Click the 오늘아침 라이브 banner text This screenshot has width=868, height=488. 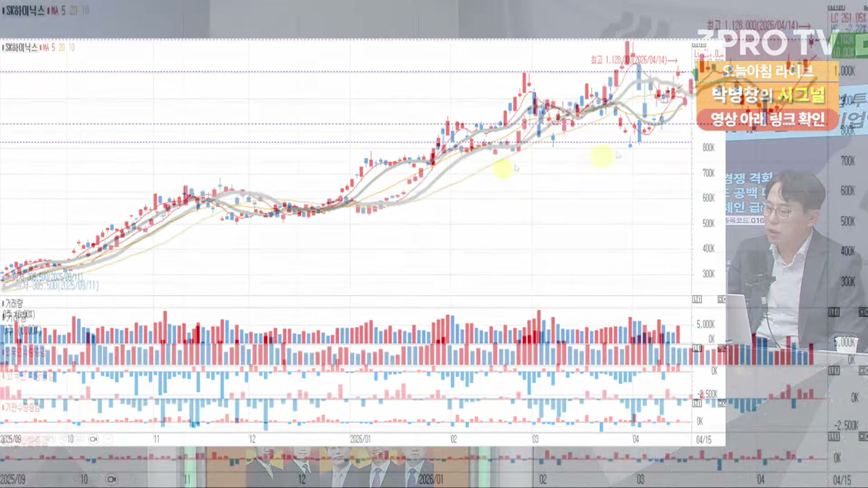(x=767, y=71)
